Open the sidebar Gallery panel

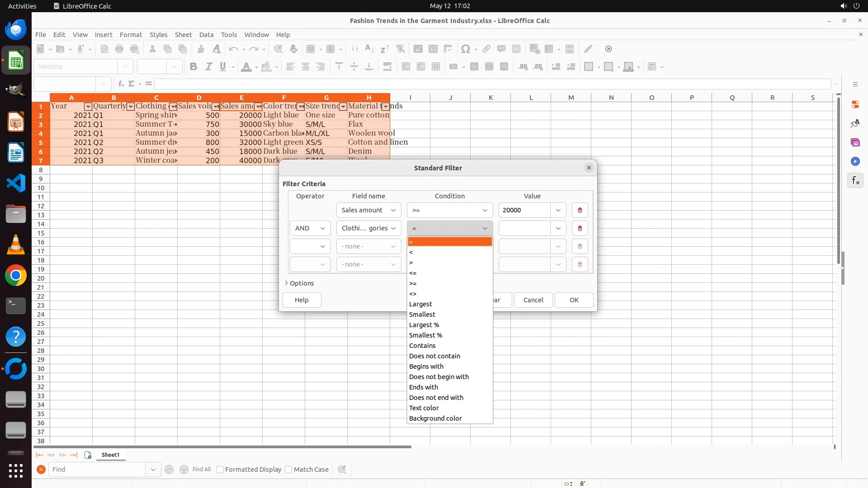pyautogui.click(x=855, y=142)
